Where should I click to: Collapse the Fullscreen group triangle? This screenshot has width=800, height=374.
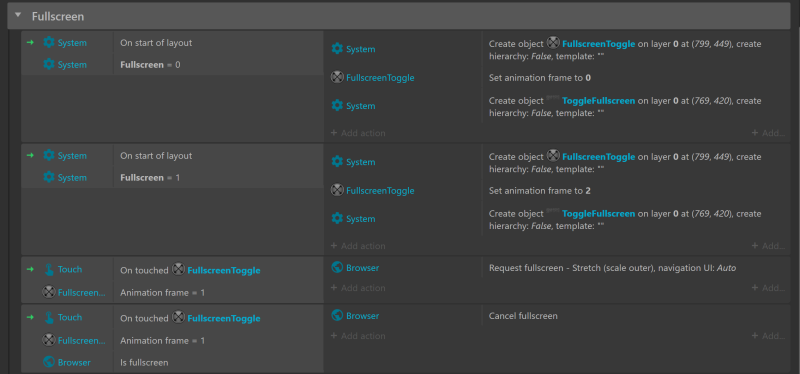[18, 16]
